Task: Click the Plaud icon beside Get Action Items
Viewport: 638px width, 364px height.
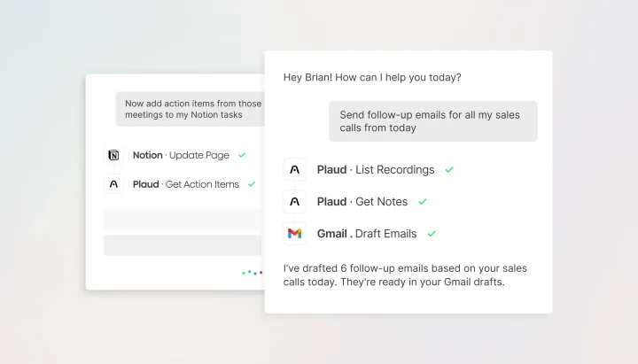Action: coord(113,184)
